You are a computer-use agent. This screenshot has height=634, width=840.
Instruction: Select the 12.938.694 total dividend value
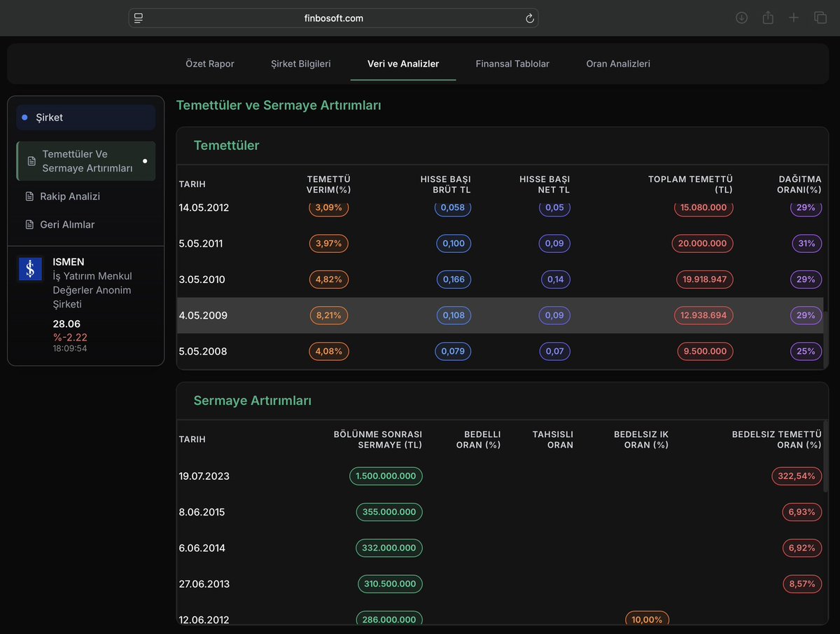pos(703,315)
